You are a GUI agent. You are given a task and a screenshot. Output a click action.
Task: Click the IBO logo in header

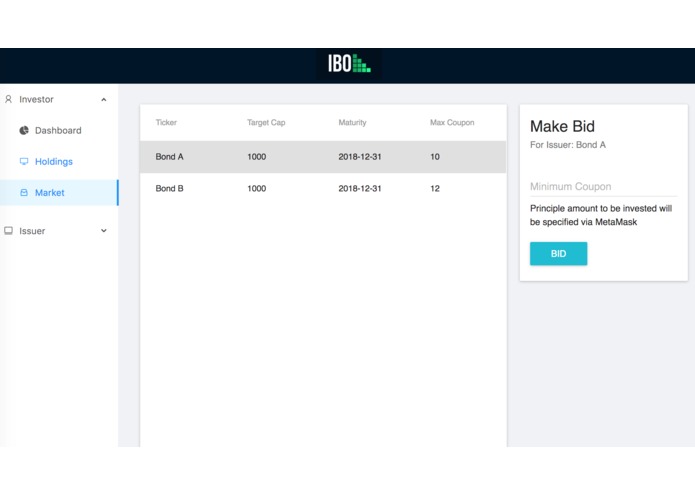349,64
